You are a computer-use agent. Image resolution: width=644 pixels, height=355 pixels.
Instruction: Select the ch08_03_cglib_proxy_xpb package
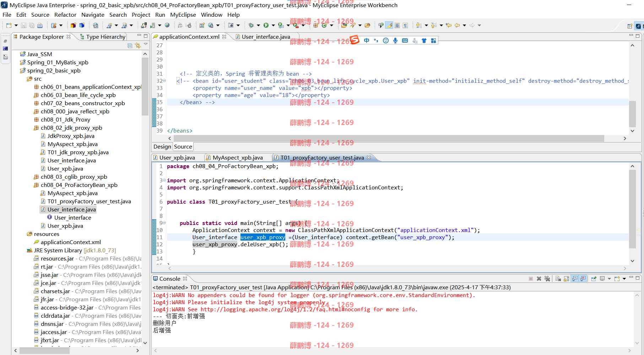click(x=70, y=177)
